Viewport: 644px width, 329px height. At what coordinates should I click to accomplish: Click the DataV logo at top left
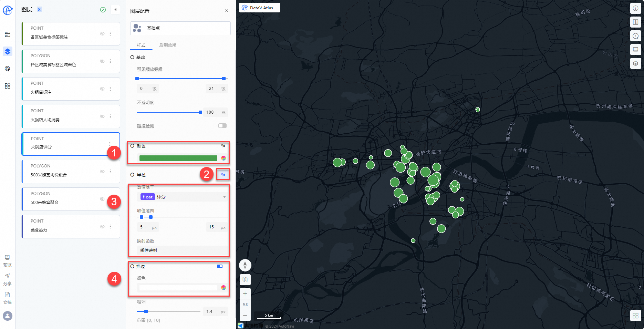(x=8, y=10)
